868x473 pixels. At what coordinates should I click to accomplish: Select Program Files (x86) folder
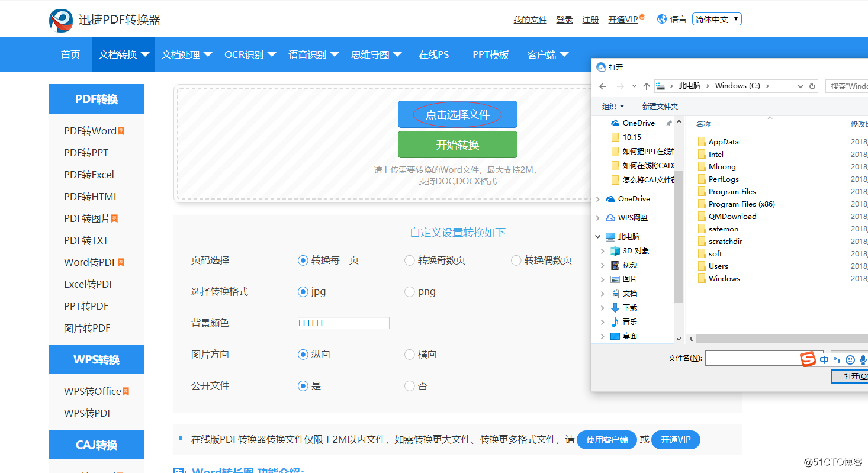[736, 204]
